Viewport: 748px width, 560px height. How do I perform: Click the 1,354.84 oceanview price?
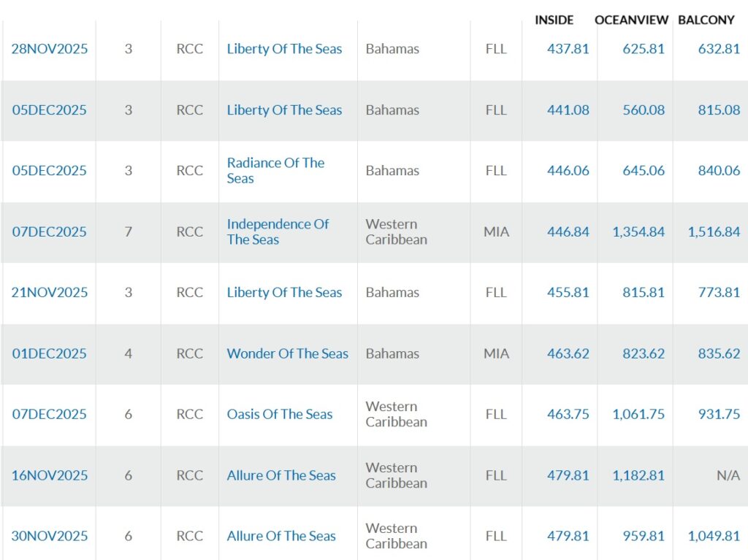pyautogui.click(x=638, y=232)
